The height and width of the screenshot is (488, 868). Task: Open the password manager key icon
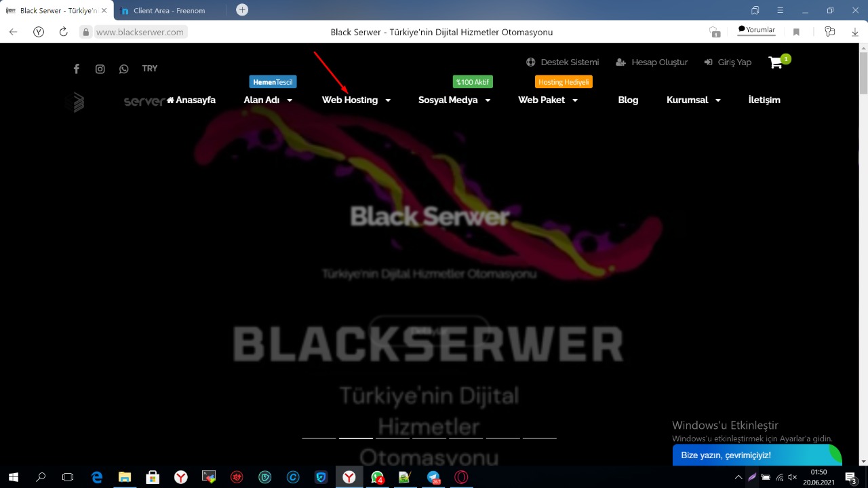pyautogui.click(x=829, y=32)
